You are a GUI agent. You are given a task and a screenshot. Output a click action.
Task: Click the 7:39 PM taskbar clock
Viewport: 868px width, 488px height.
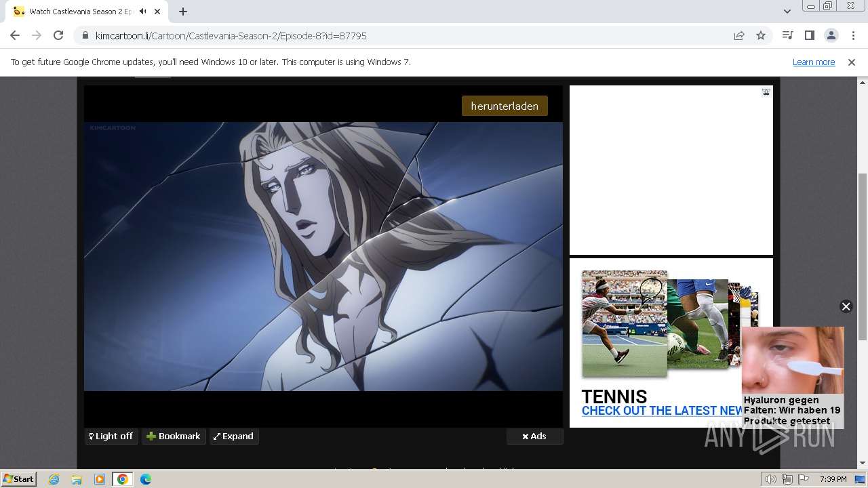[x=833, y=479]
